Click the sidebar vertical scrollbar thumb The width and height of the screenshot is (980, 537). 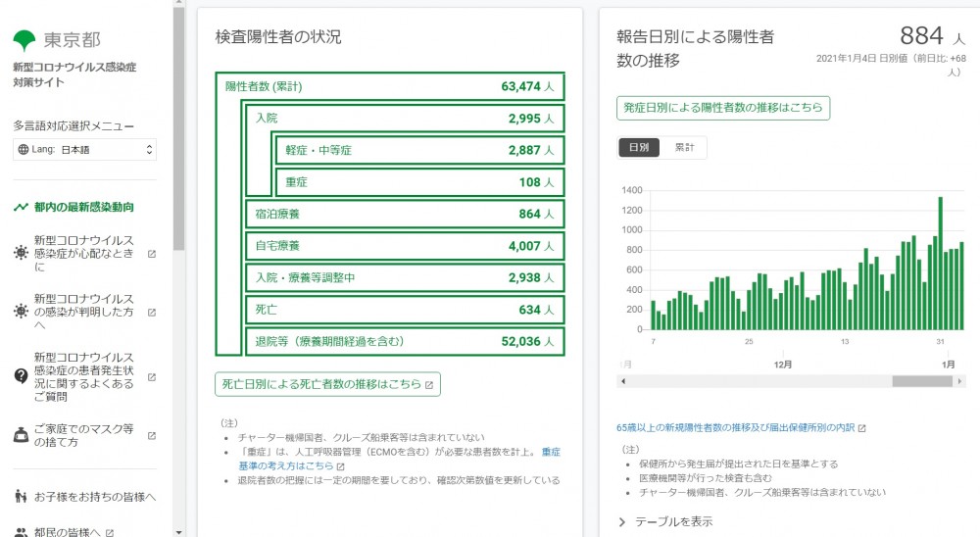[178, 128]
